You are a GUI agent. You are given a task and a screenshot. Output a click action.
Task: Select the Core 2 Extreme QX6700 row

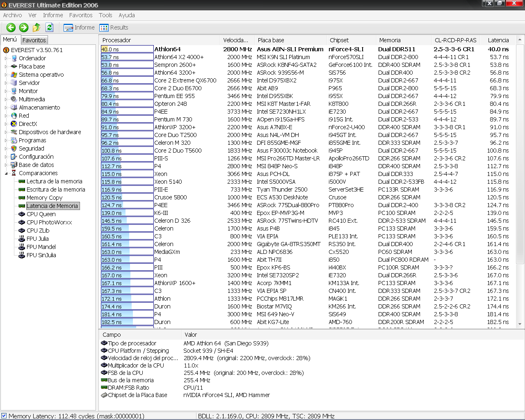click(x=307, y=80)
